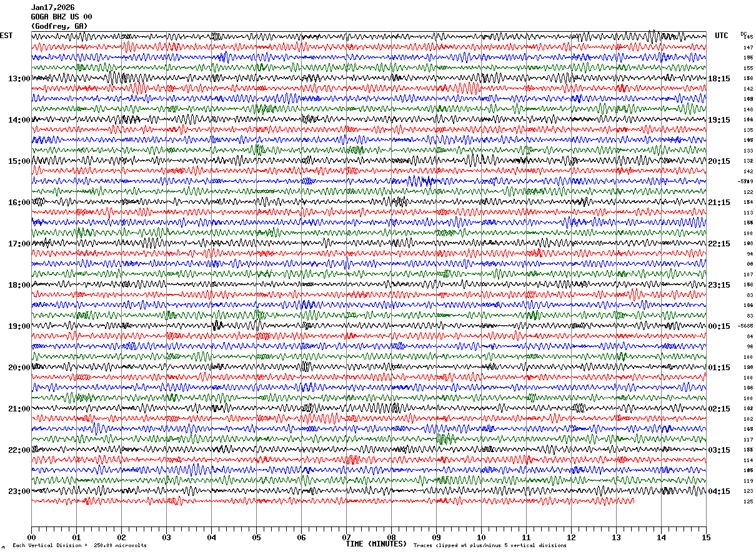Click the DC offset value "133"
The image size is (756, 554).
pyautogui.click(x=748, y=151)
